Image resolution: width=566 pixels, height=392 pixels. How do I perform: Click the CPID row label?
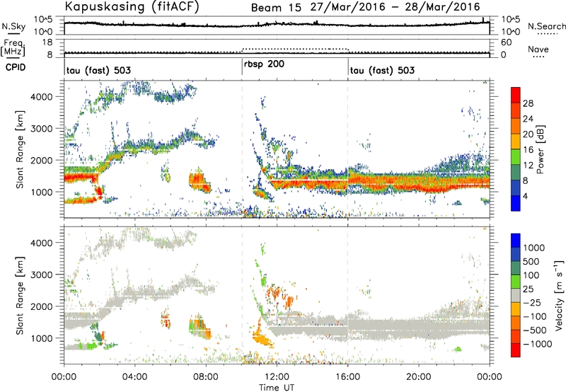pyautogui.click(x=16, y=67)
